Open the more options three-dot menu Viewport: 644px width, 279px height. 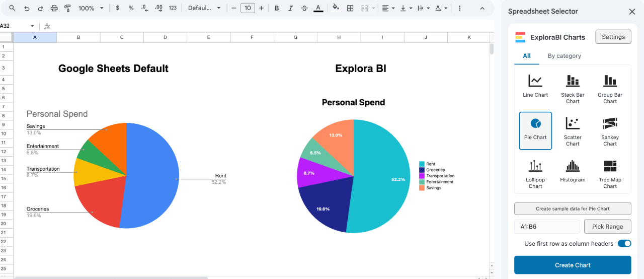[459, 8]
